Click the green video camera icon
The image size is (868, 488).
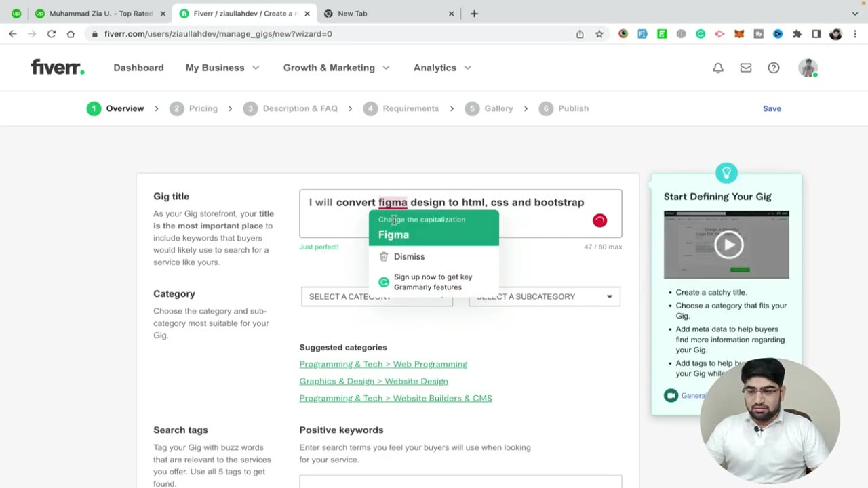pyautogui.click(x=671, y=395)
